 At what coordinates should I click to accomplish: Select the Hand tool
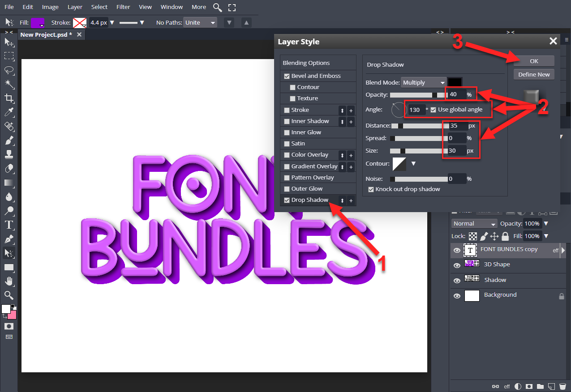coord(9,281)
